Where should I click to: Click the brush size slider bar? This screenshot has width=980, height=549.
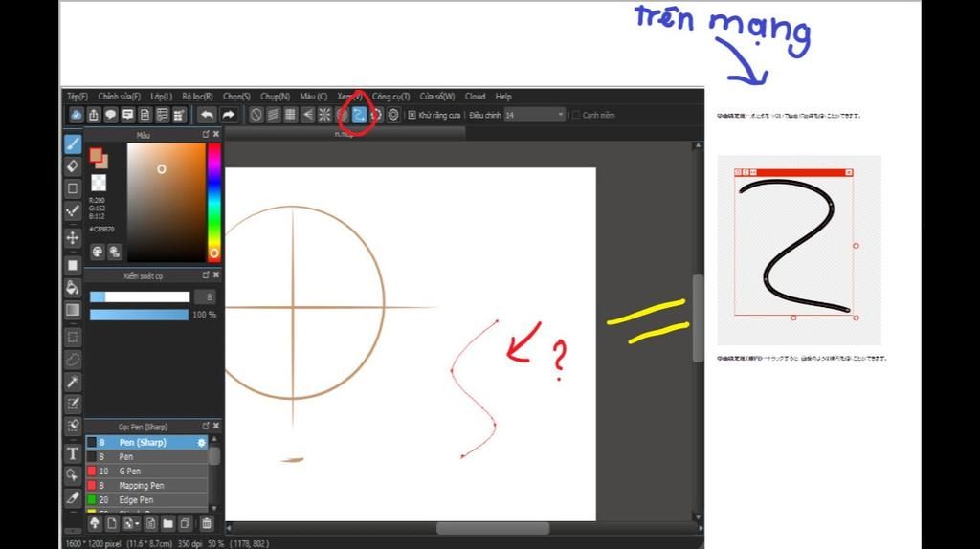pos(140,296)
